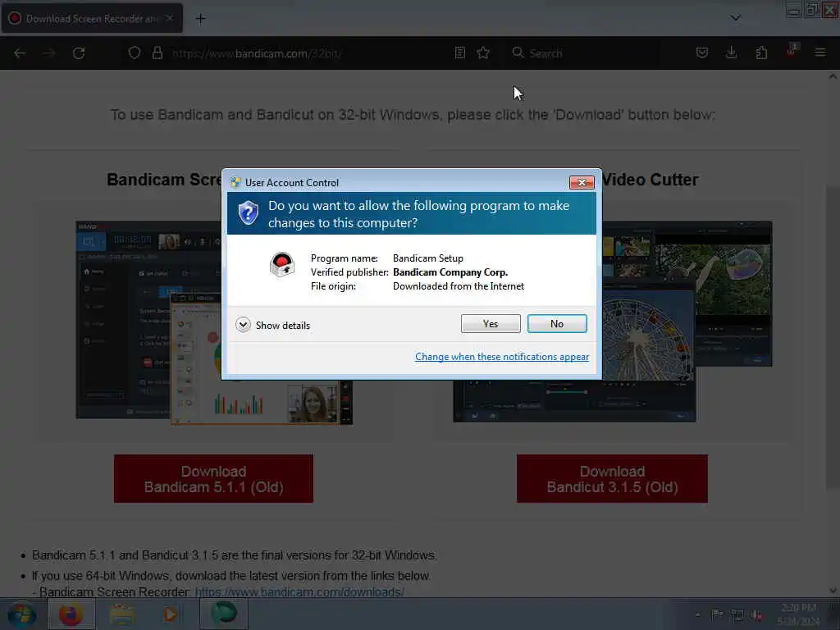Screen dimensions: 840x630
Task: Click Bandicam Screen Recorder screenshot thumbnail
Action: click(x=214, y=323)
